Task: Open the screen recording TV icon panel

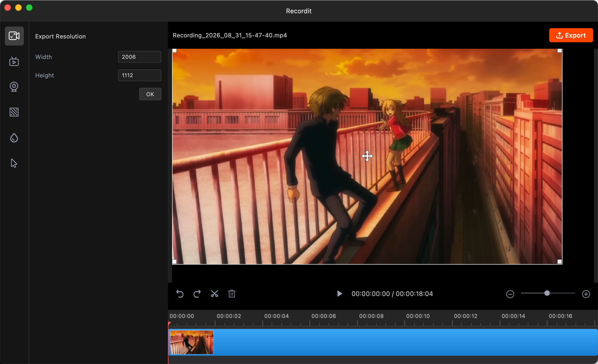Action: [14, 61]
